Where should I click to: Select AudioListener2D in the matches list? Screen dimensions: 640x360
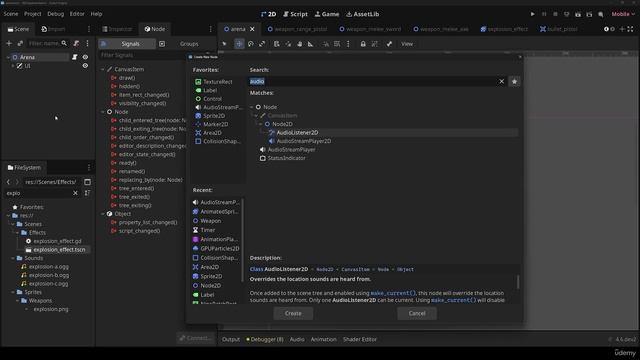click(297, 132)
